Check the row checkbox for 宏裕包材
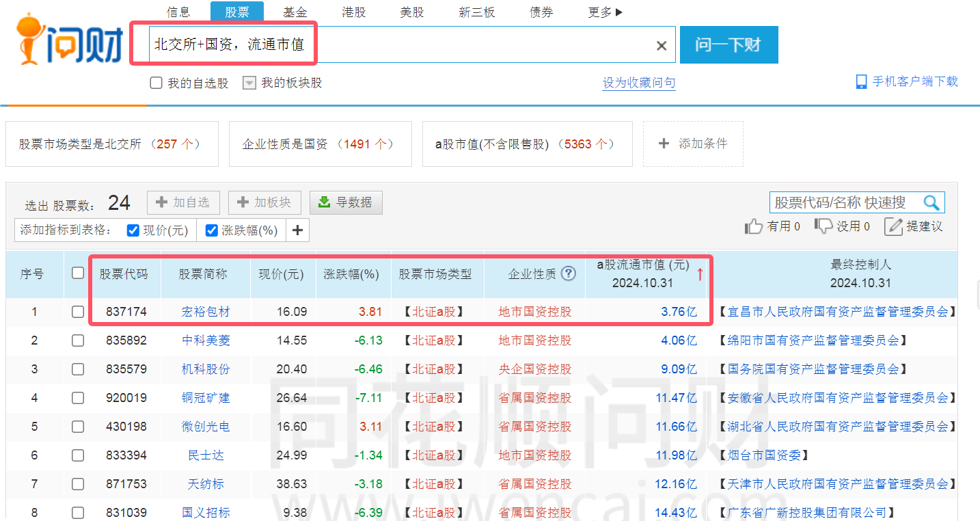 (x=78, y=312)
